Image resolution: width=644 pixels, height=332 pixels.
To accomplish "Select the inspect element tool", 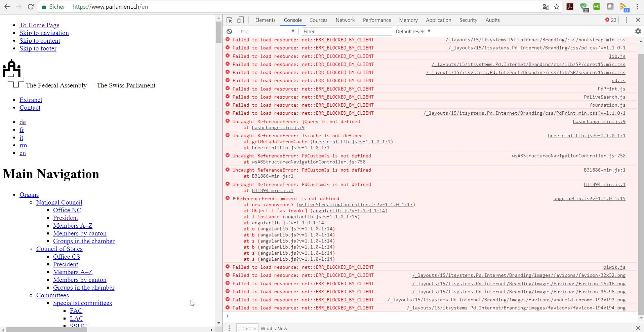I will (229, 20).
